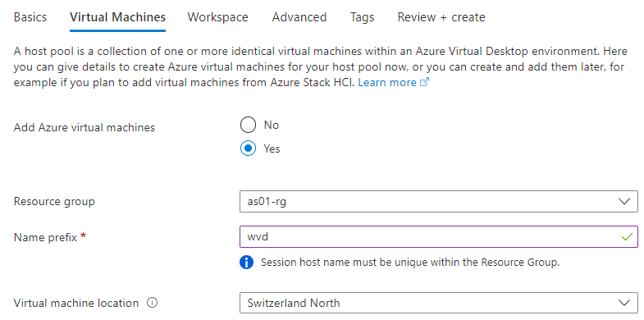Screen dimensions: 644x320
Task: Open the Workspace tab
Action: (217, 17)
